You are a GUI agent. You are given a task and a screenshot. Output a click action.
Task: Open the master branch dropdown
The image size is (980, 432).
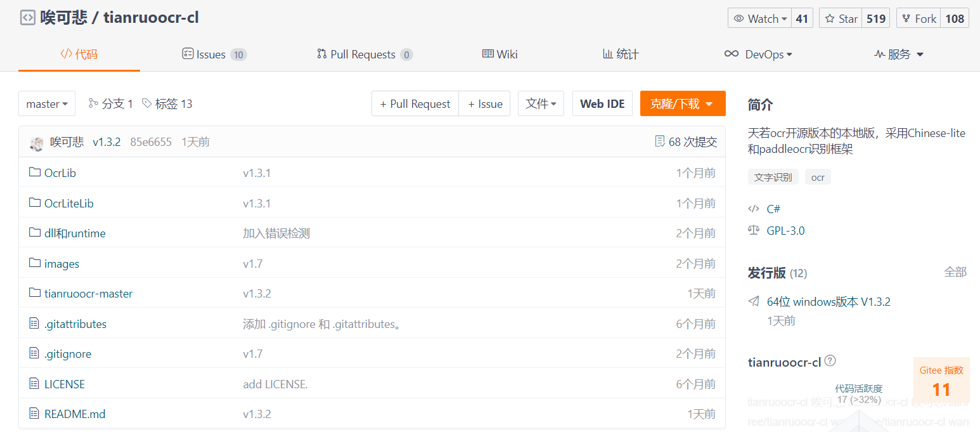[47, 103]
